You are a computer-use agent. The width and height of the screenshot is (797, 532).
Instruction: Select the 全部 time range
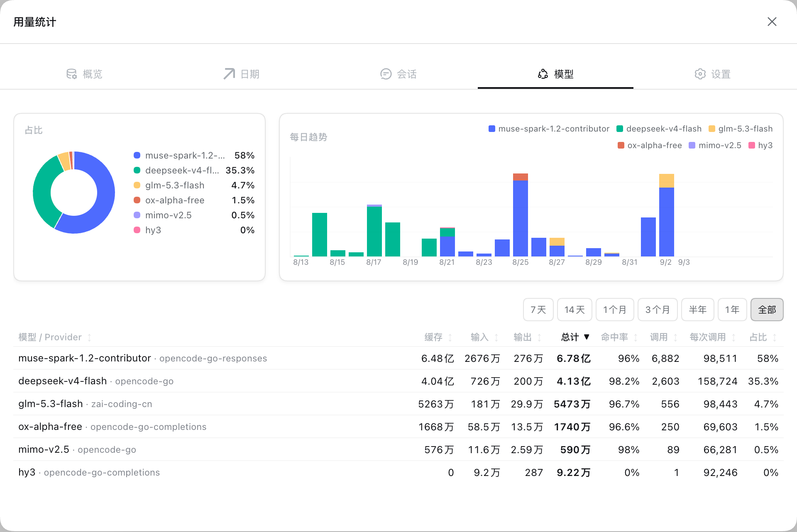[767, 310]
